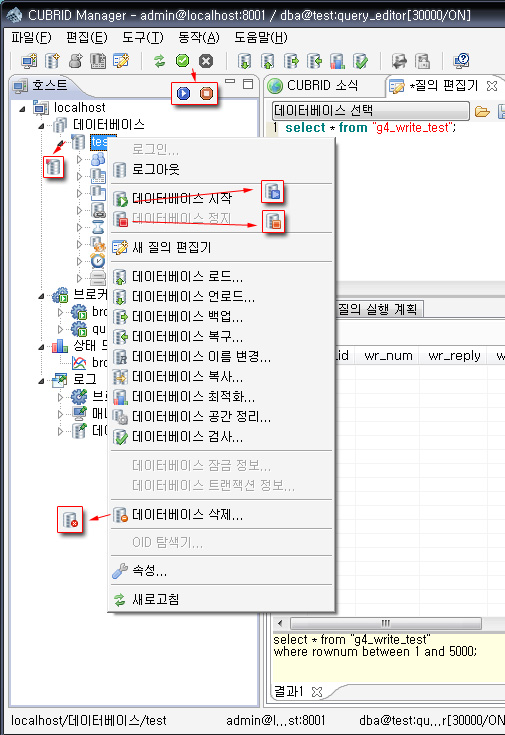The width and height of the screenshot is (505, 735).
Task: Open the 데이터베이스 선택 combo box
Action: click(370, 111)
